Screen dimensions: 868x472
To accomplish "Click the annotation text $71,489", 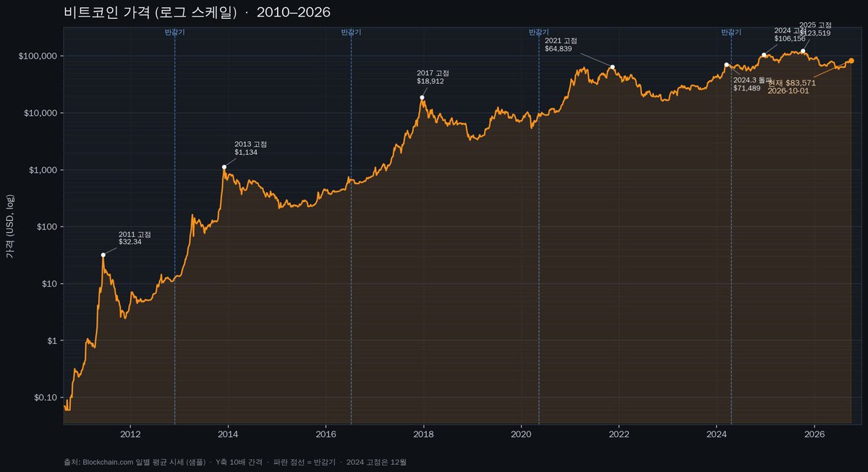I will 747,88.
